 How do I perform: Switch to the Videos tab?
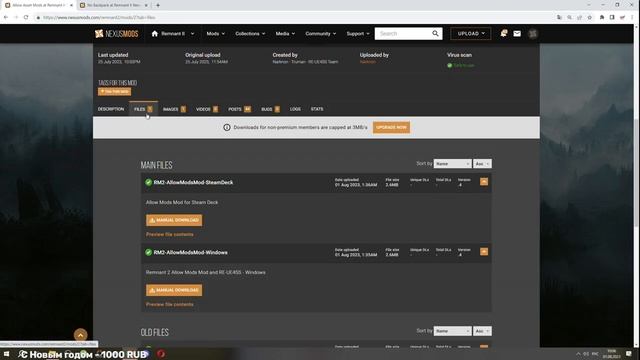[x=207, y=109]
